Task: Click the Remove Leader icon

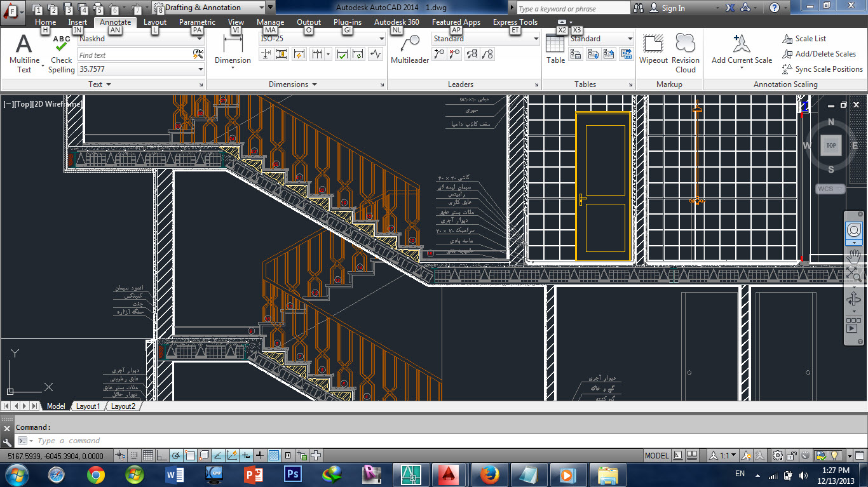Action: point(454,55)
